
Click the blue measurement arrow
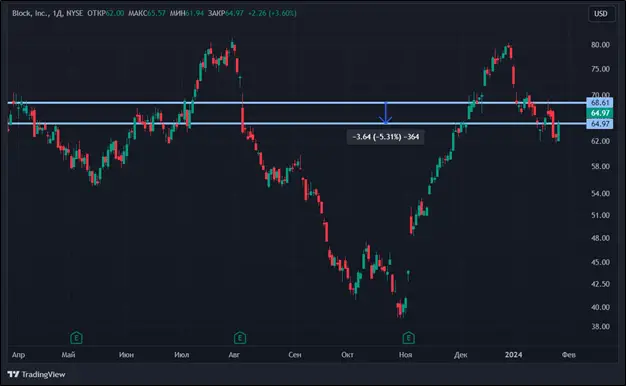pos(385,113)
